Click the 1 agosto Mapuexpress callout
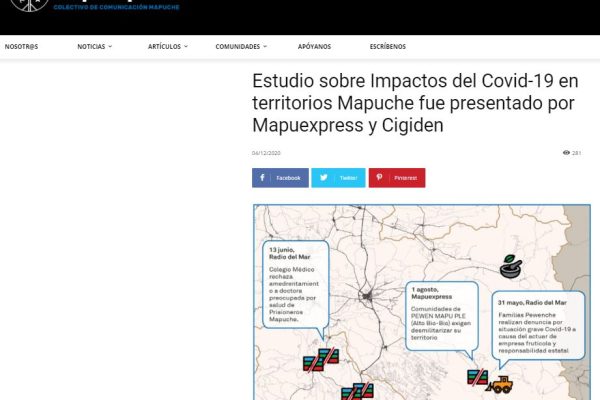The image size is (600, 400). tap(442, 316)
